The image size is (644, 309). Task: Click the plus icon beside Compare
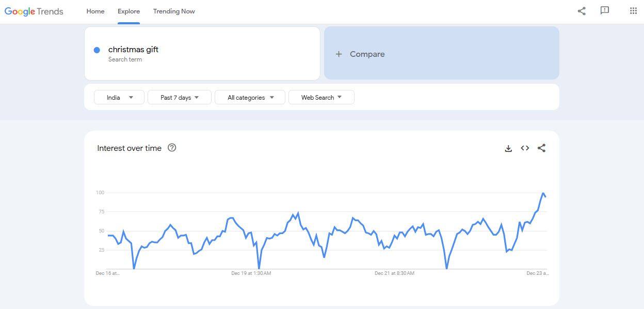(339, 54)
